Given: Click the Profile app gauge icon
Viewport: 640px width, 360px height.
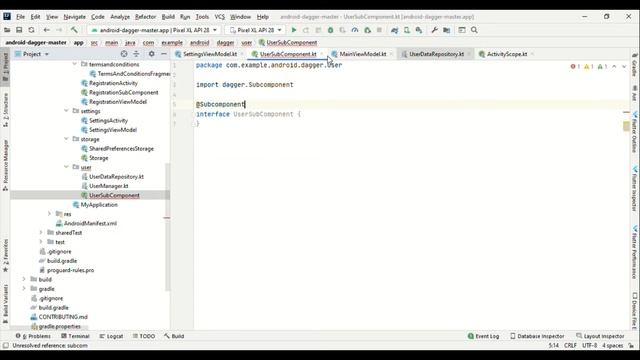Looking at the screenshot, I should click(x=355, y=30).
